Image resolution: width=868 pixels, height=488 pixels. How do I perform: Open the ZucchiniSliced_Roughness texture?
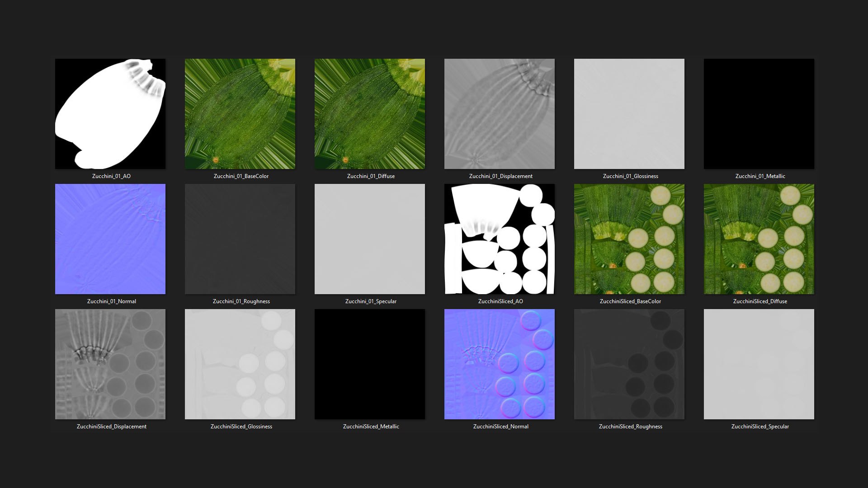tap(629, 364)
